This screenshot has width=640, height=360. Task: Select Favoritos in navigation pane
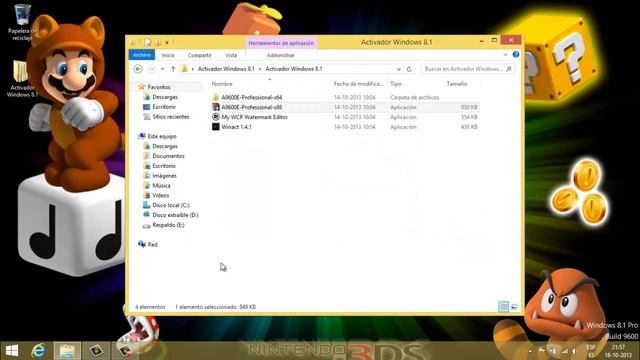pyautogui.click(x=159, y=87)
